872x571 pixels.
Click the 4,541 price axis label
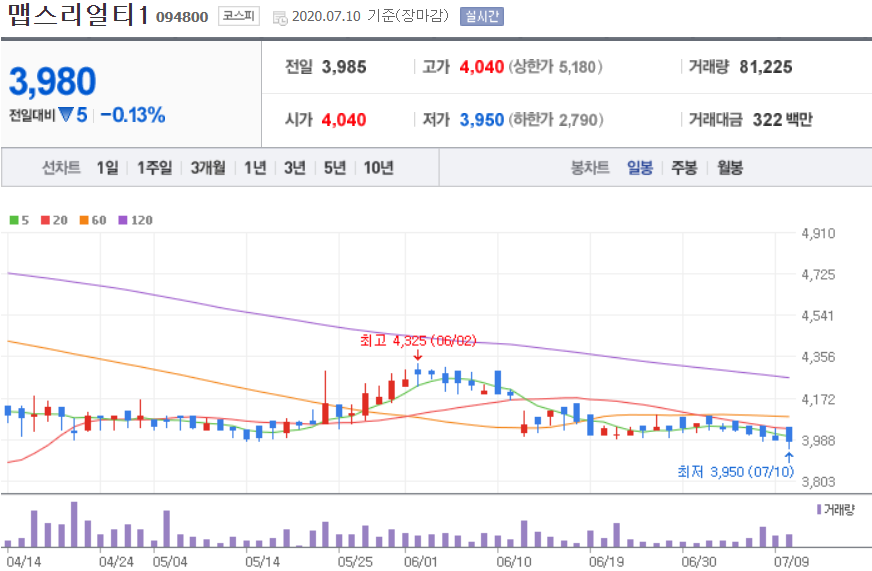point(818,316)
